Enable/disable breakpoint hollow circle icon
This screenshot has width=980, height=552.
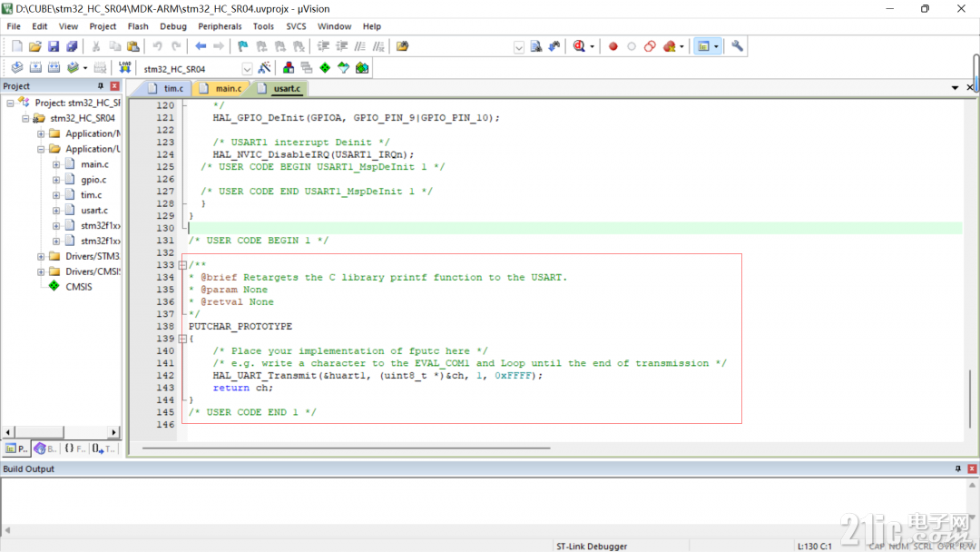[x=632, y=46]
